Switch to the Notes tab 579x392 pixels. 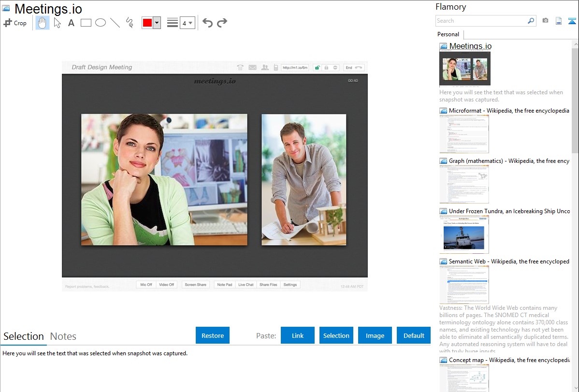click(x=63, y=336)
